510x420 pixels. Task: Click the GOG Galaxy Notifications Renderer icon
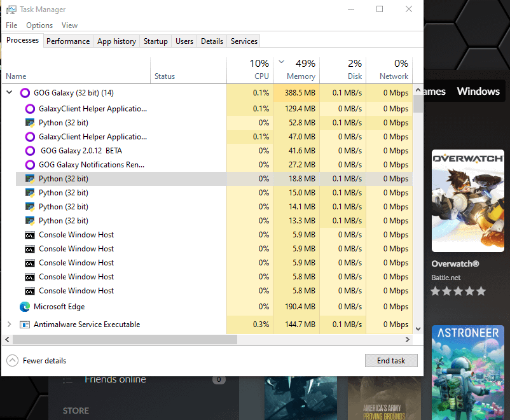click(x=30, y=165)
